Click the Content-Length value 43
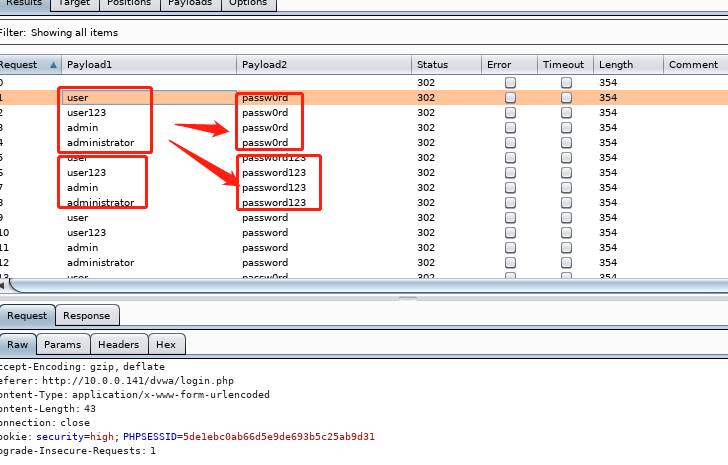Screen dimensions: 728x465 [90, 409]
